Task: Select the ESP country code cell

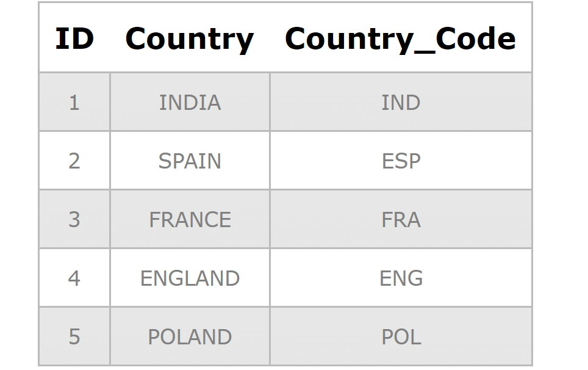Action: click(x=401, y=161)
